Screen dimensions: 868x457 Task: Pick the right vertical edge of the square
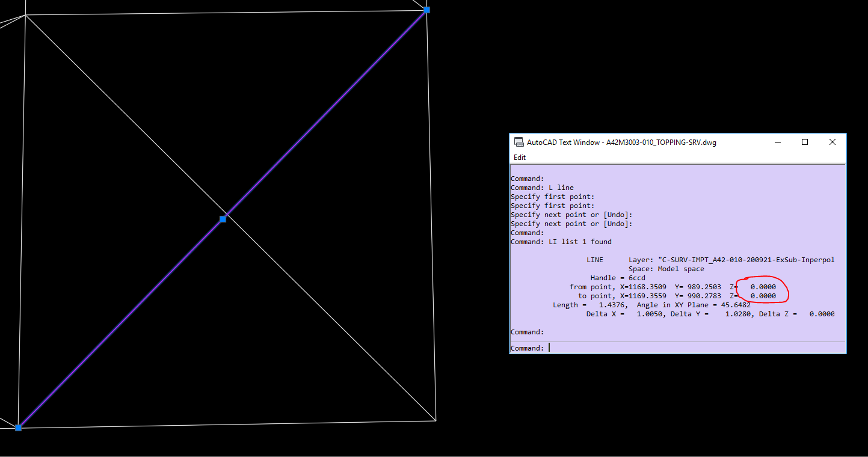coord(431,216)
